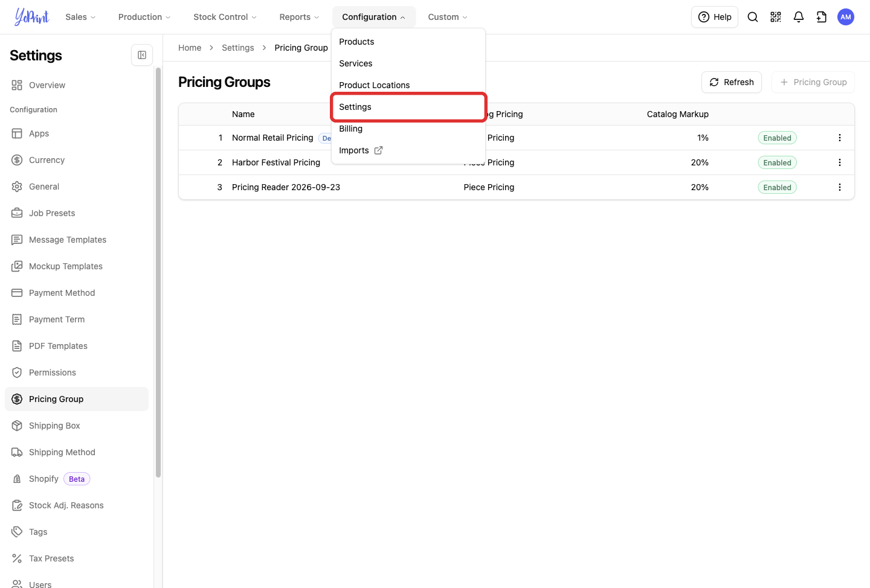870x588 pixels.
Task: Click the 1% catalog markup value
Action: pyautogui.click(x=703, y=138)
